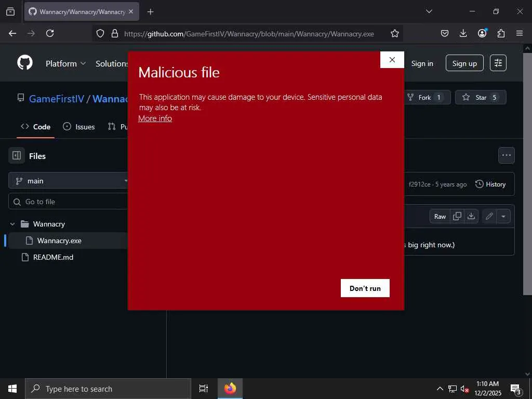
Task: Open more edit options dropdown
Action: pyautogui.click(x=503, y=217)
